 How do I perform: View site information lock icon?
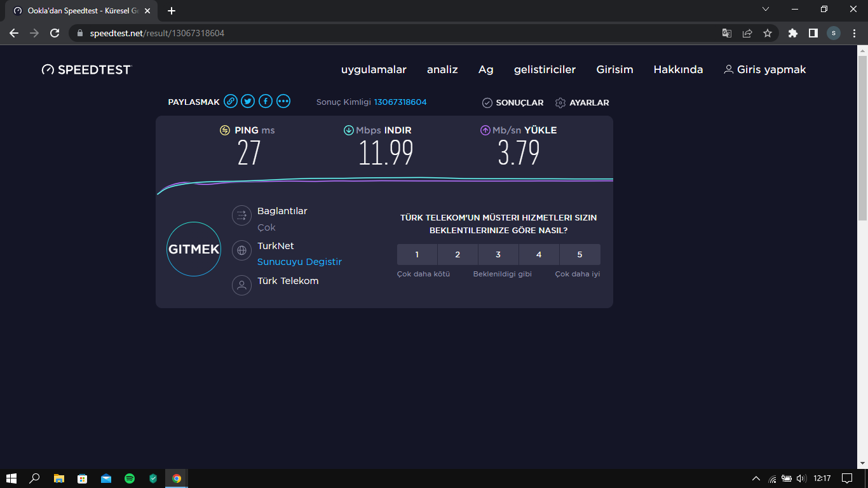click(80, 33)
